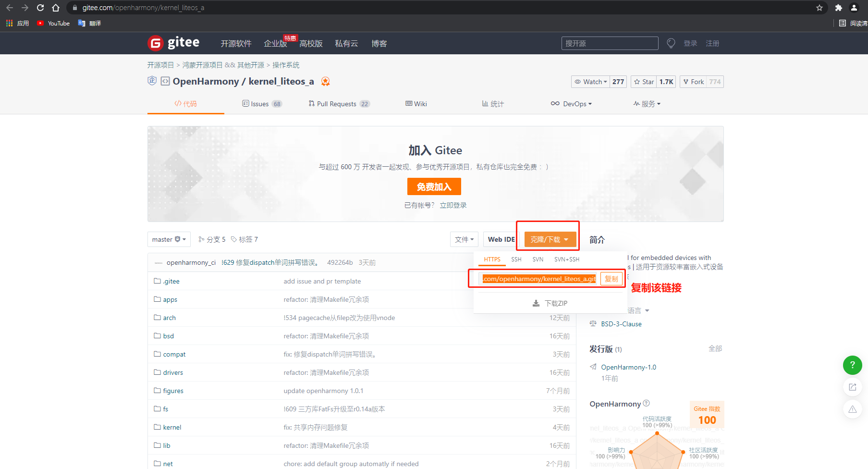The height and width of the screenshot is (469, 868).
Task: Expand the DevOps menu
Action: [x=571, y=104]
